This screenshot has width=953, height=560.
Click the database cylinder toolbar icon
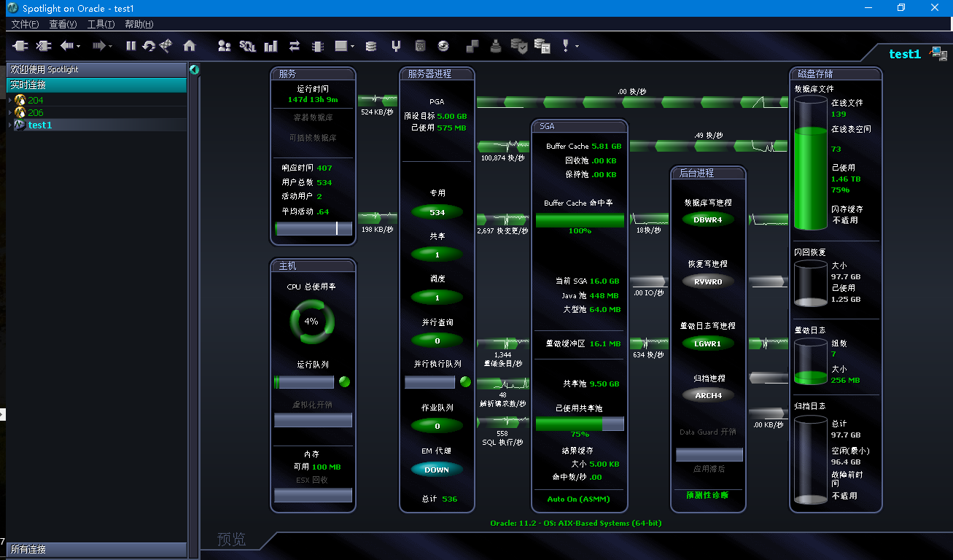420,46
